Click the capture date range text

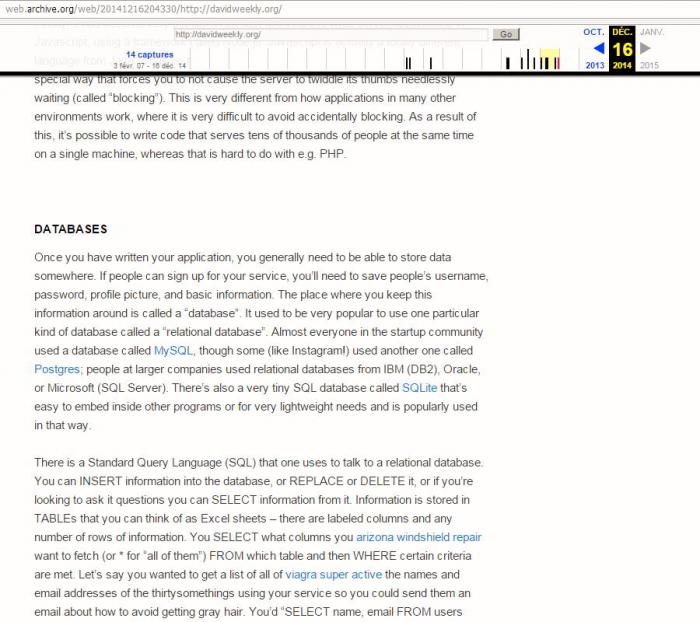(149, 66)
